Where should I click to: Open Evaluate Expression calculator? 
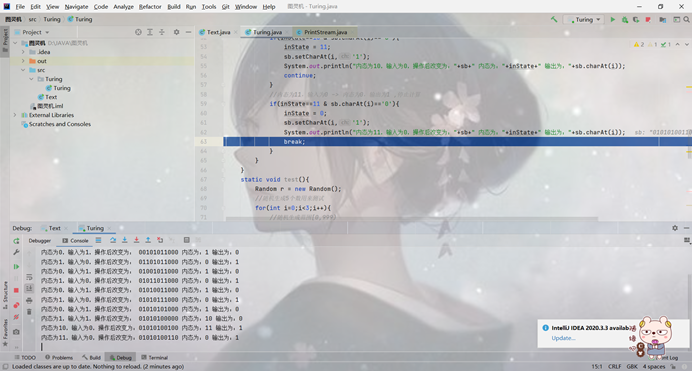click(187, 240)
